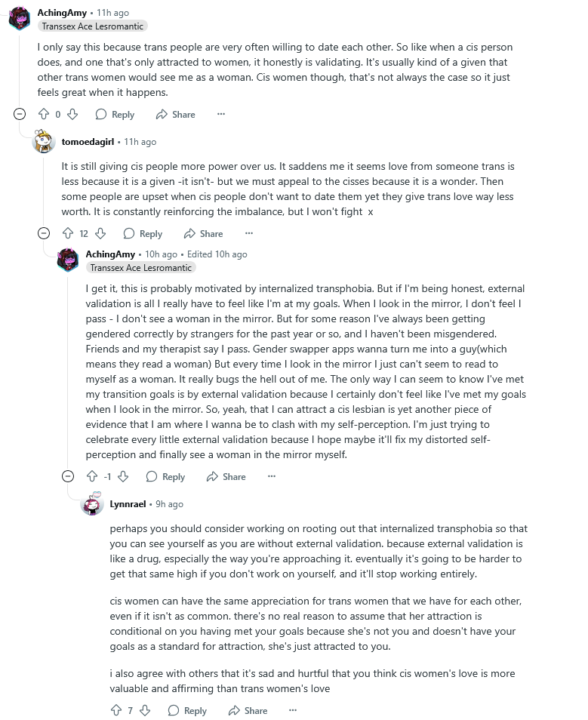Share AchingAmy's top comment
The image size is (588, 720).
point(175,115)
